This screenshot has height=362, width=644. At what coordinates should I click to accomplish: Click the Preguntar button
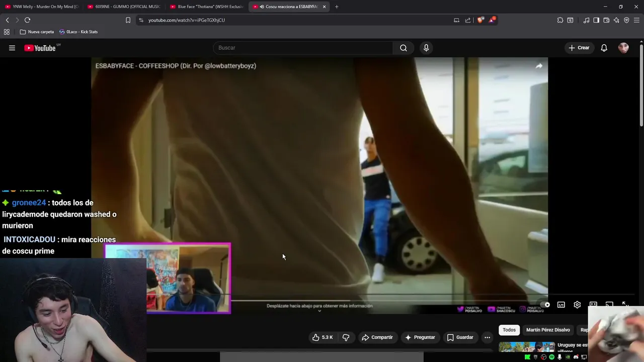420,337
